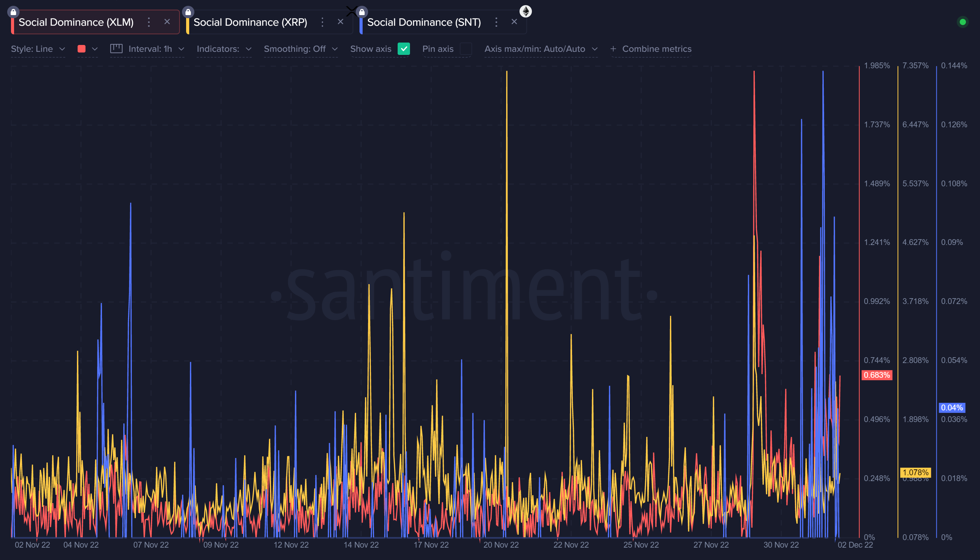
Task: Open the Smoothing: Off dropdown
Action: pyautogui.click(x=300, y=49)
